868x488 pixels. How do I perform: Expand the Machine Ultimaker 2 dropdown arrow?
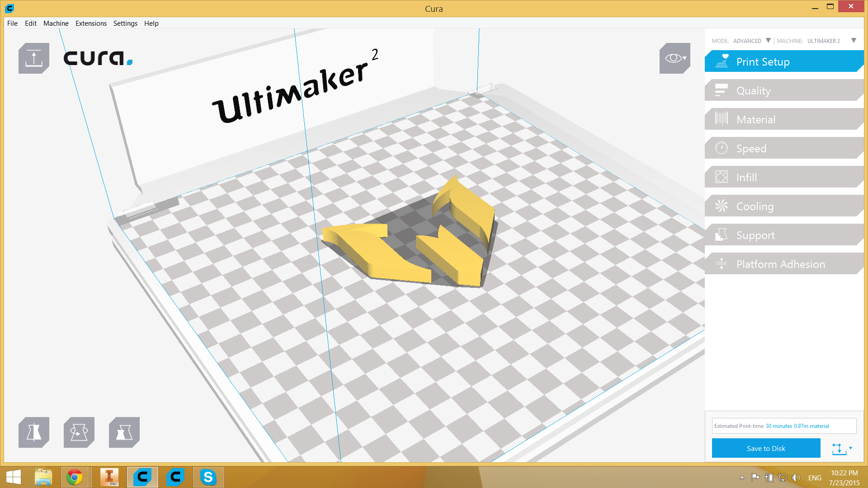[854, 40]
